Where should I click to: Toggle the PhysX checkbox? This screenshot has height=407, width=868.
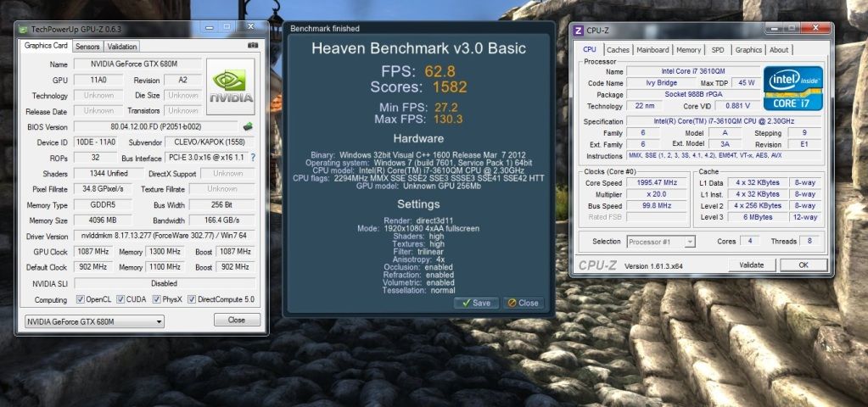(157, 299)
